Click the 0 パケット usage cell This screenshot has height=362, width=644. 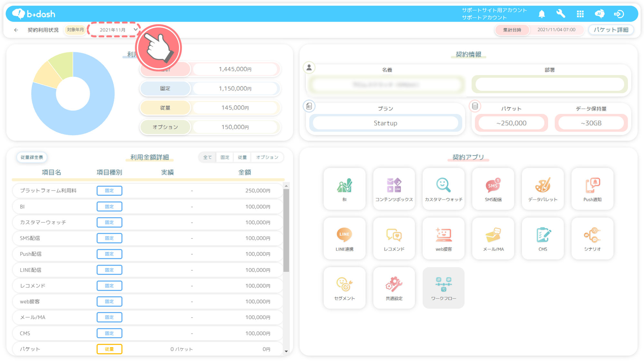182,349
